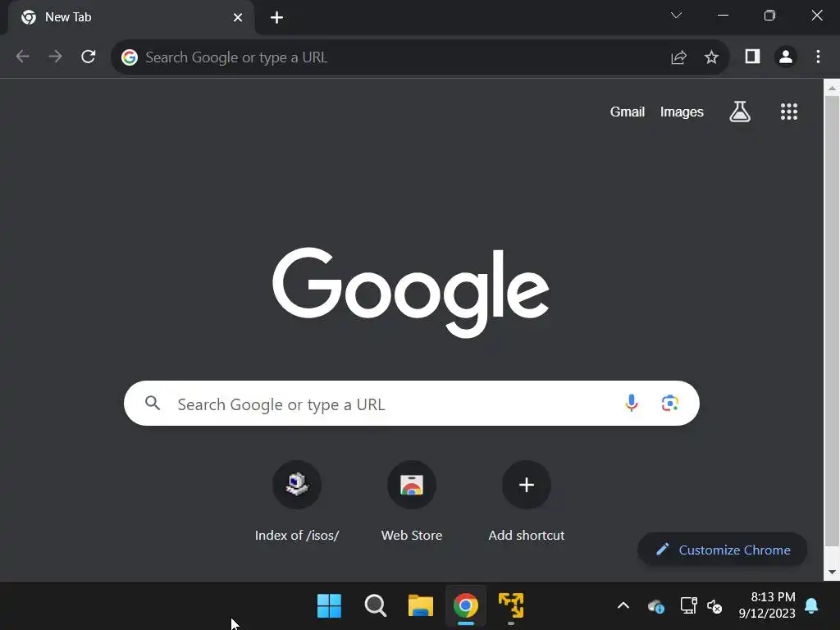The image size is (840, 630).
Task: Show hidden system tray icons
Action: coord(623,605)
